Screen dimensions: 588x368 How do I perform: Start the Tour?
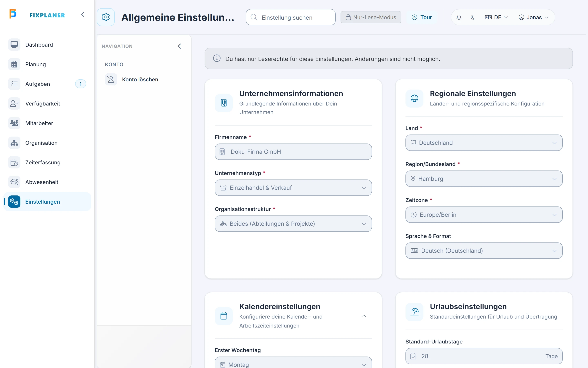tap(422, 17)
